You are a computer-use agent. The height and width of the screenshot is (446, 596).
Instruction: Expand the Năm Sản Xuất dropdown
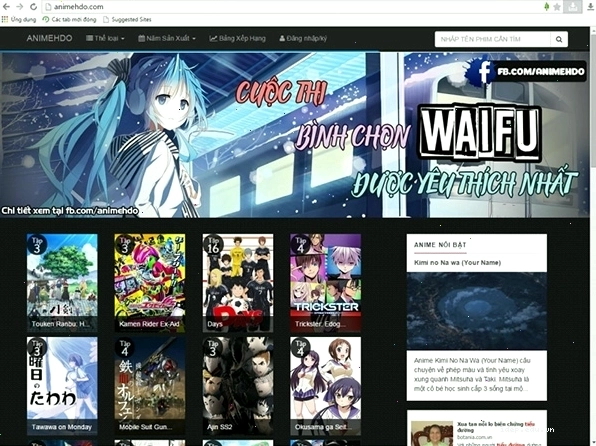coord(167,38)
